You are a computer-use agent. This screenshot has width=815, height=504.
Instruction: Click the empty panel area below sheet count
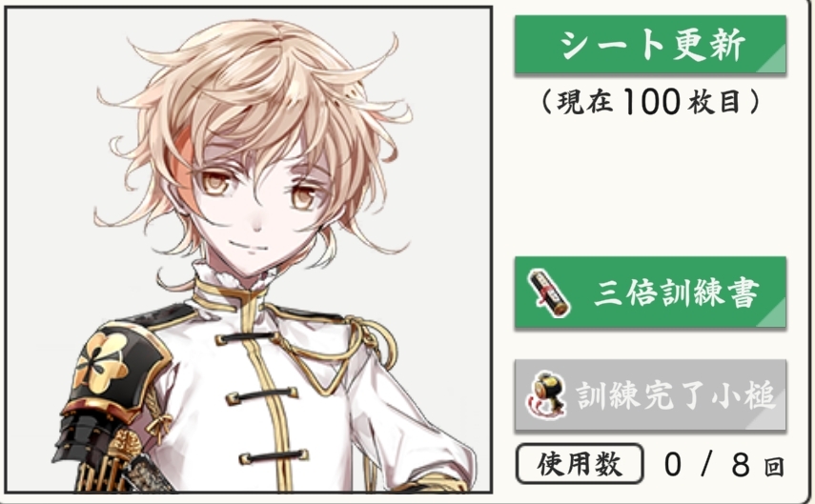coord(650,187)
